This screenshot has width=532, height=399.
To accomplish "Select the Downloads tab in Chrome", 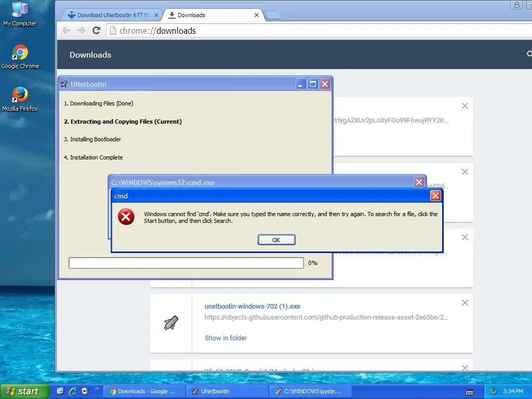I will coord(212,15).
